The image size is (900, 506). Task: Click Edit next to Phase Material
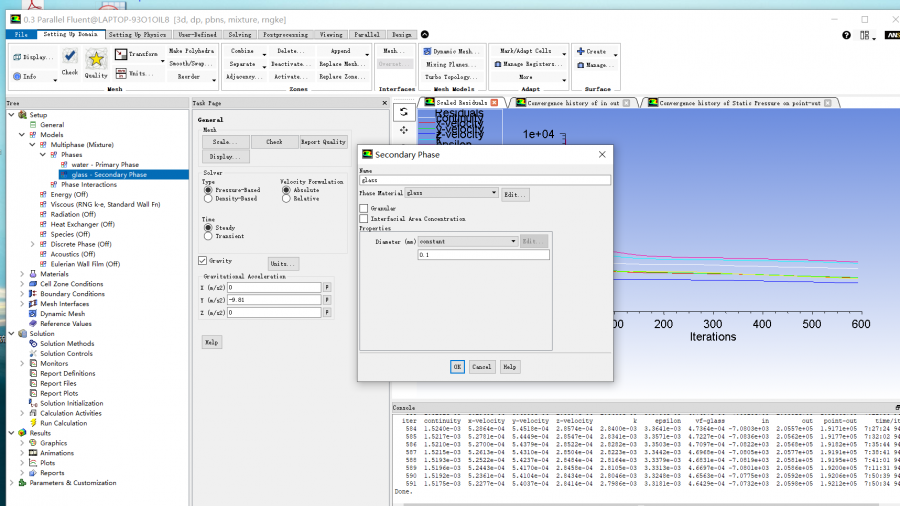(515, 194)
